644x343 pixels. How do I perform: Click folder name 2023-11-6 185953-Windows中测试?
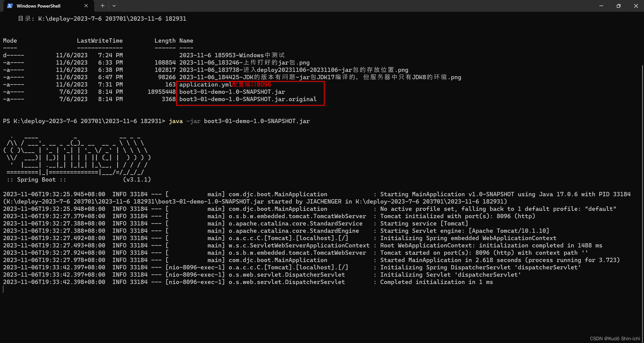tap(232, 55)
